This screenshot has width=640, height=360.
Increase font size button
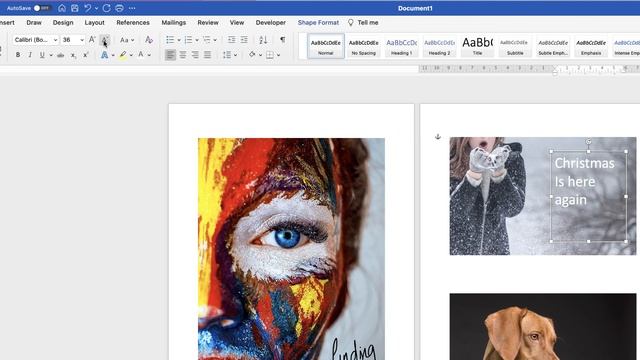point(92,40)
